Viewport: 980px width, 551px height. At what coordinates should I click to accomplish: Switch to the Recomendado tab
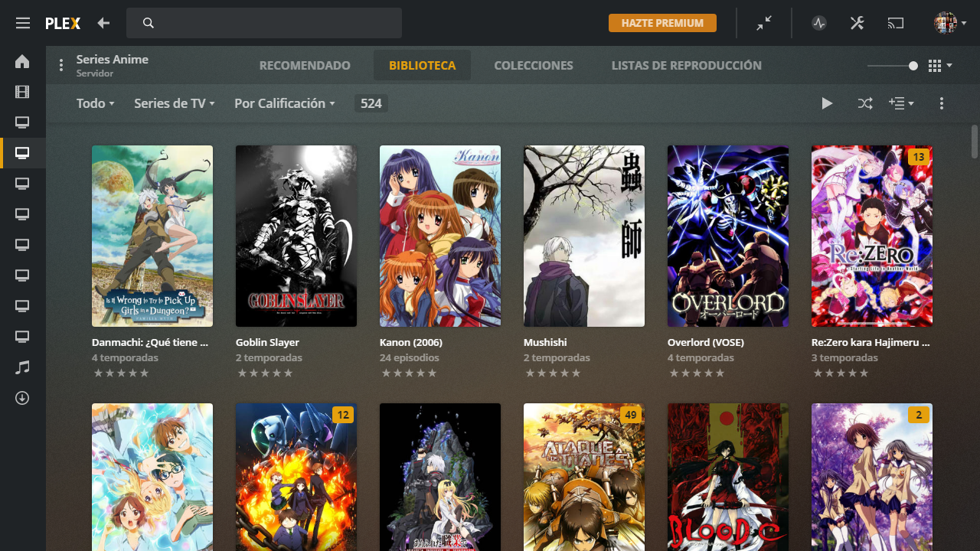point(305,66)
